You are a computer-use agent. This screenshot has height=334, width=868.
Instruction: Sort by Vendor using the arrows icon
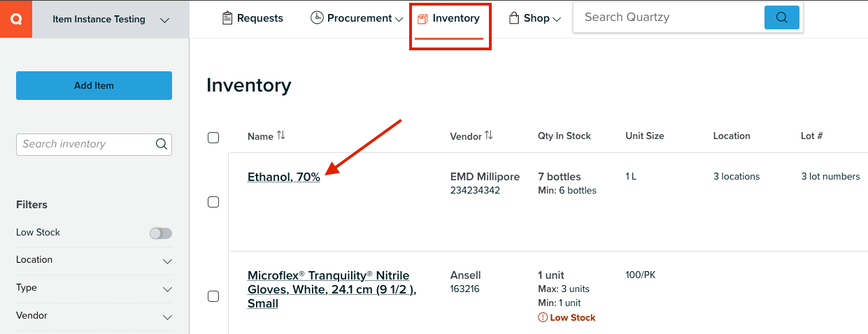489,136
